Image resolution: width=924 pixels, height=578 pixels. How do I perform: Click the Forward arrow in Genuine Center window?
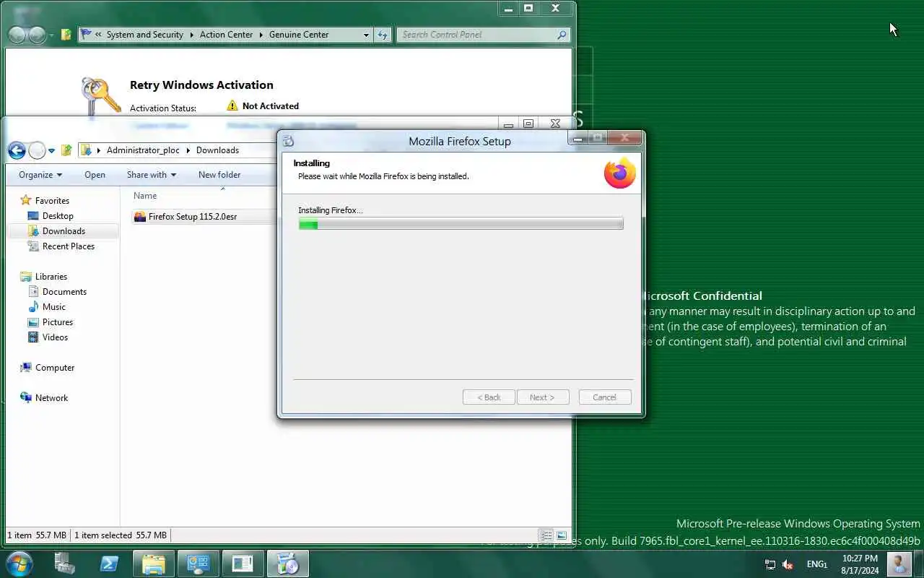37,35
